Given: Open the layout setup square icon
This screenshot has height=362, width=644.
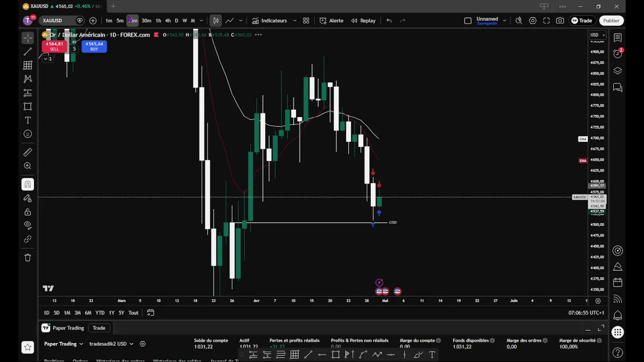Looking at the screenshot, I should coord(468,21).
